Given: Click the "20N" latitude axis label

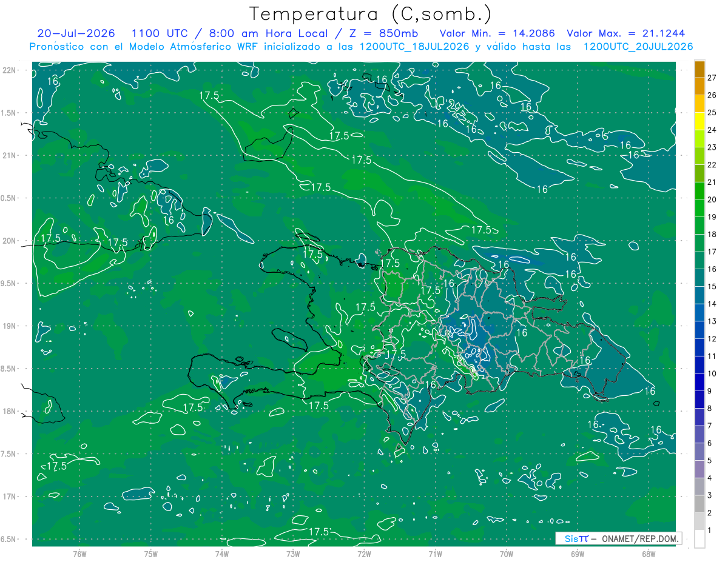Looking at the screenshot, I should tap(8, 241).
